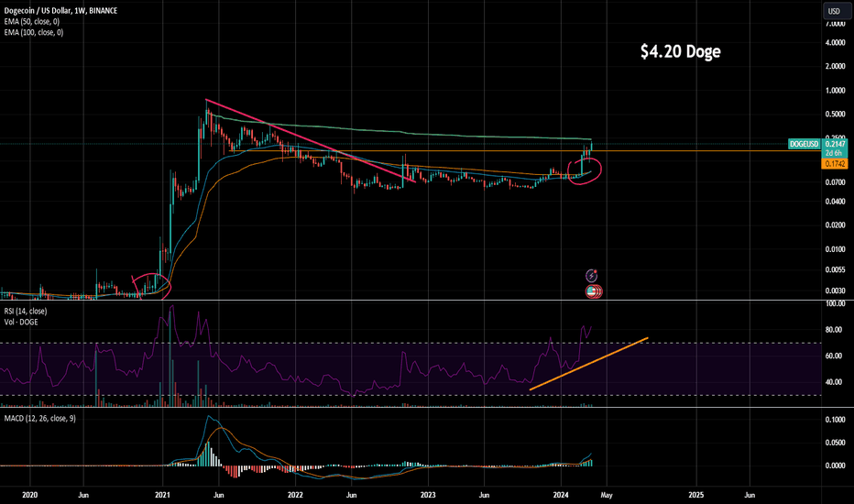Click the 1.0000 price scale label
Viewport: 854px width, 504px height.
pyautogui.click(x=835, y=91)
